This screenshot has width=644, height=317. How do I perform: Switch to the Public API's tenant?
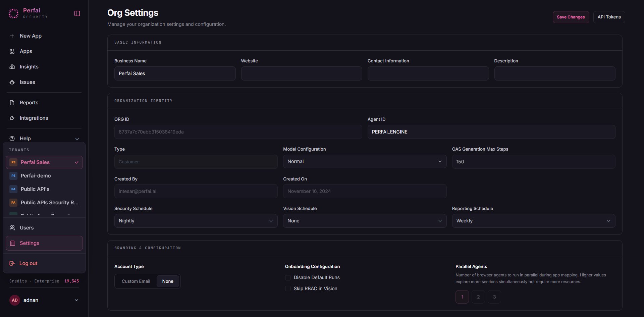click(44, 189)
